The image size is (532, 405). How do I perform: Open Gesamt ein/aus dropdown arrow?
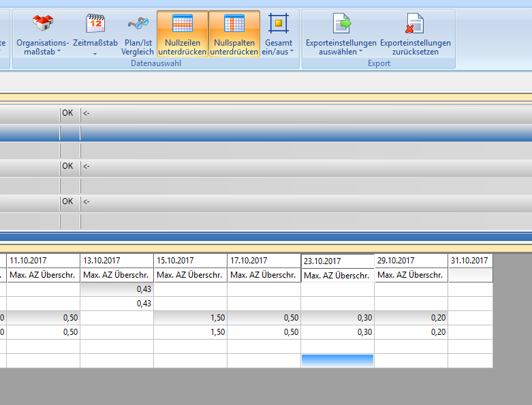[292, 52]
